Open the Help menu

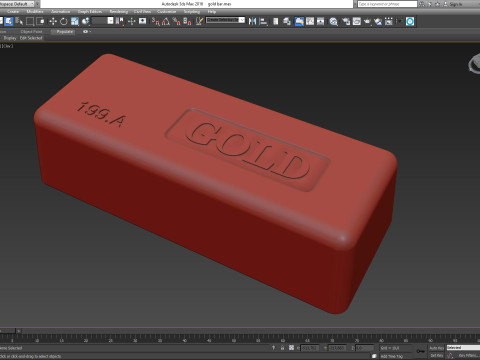212,12
